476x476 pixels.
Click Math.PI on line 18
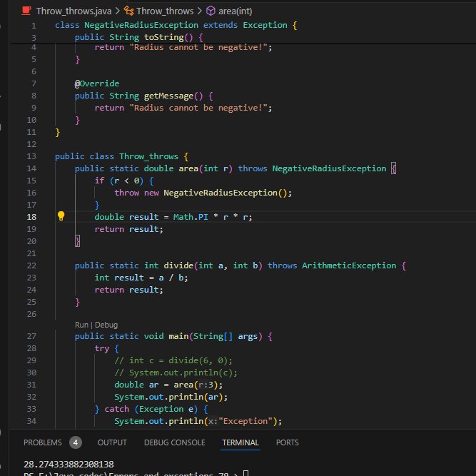coord(191,217)
